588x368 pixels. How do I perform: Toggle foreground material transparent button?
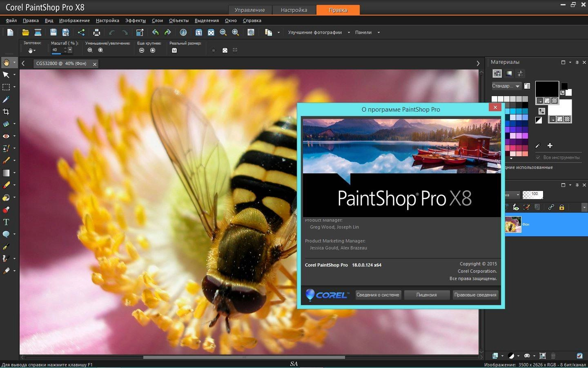pos(555,101)
